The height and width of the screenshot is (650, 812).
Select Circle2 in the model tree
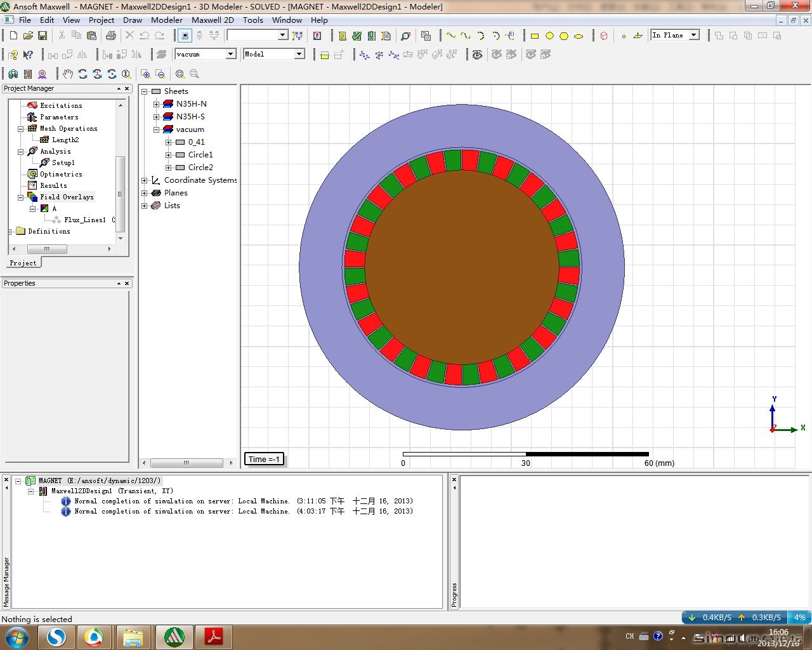click(x=200, y=168)
